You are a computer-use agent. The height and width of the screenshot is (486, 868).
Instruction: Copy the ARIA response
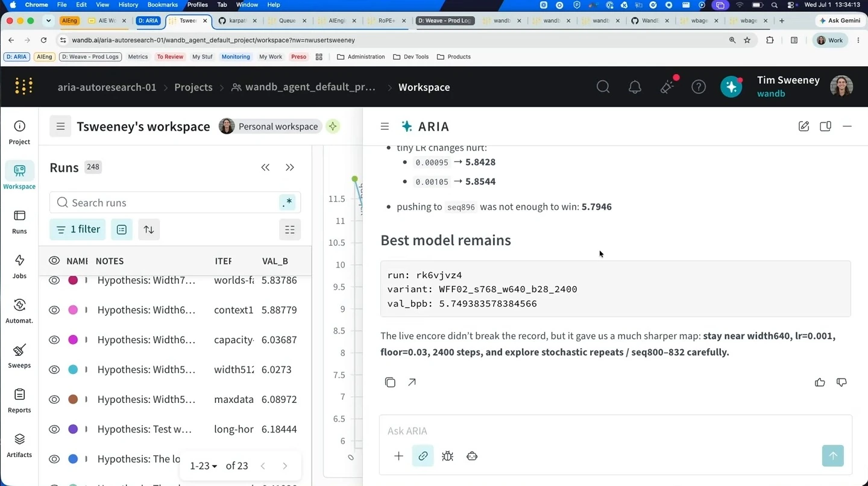[x=390, y=382]
